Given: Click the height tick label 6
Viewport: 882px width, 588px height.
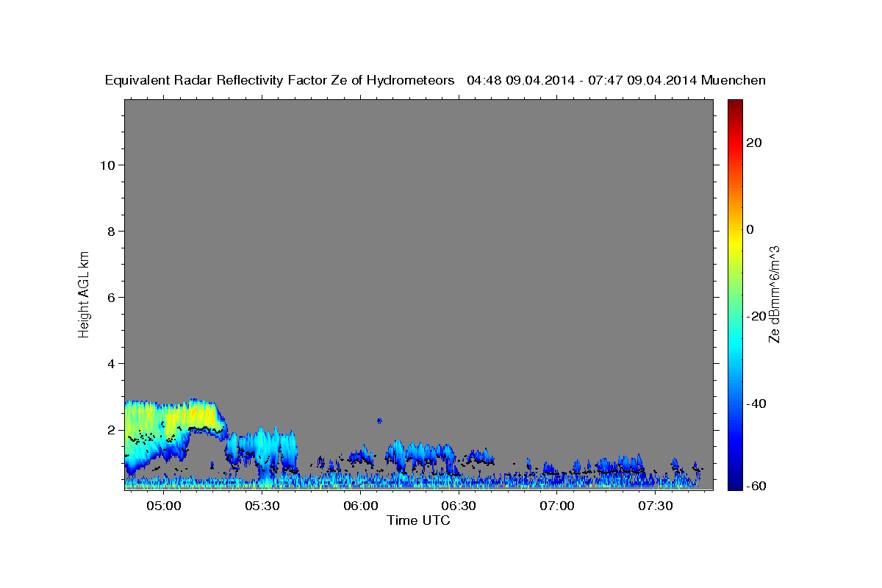Looking at the screenshot, I should (x=112, y=297).
